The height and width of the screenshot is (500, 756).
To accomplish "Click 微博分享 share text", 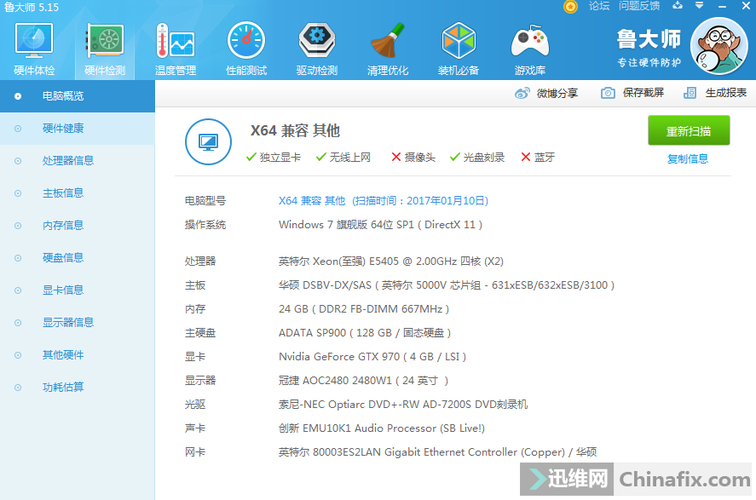I will [557, 93].
